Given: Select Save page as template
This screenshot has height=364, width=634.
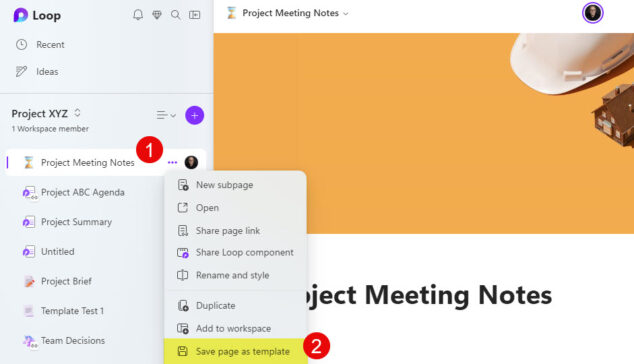Looking at the screenshot, I should 235,351.
